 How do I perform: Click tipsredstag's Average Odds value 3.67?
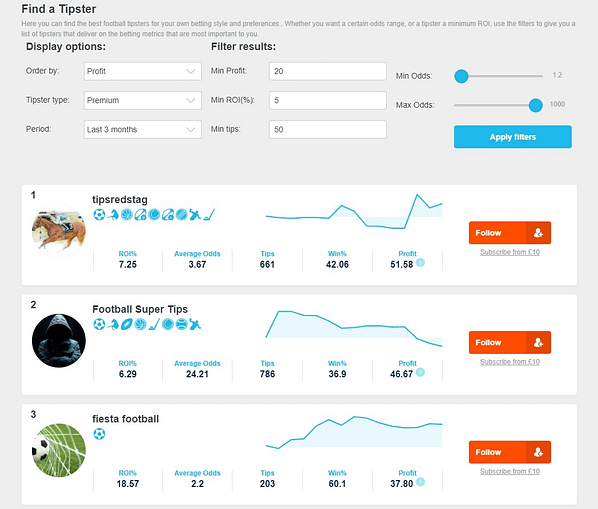[197, 265]
